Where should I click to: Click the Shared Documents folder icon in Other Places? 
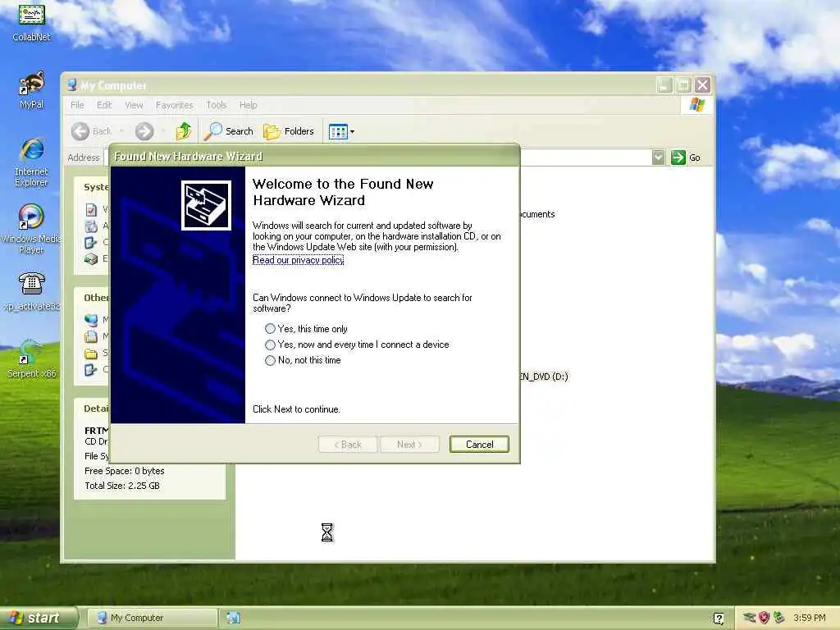(x=91, y=353)
